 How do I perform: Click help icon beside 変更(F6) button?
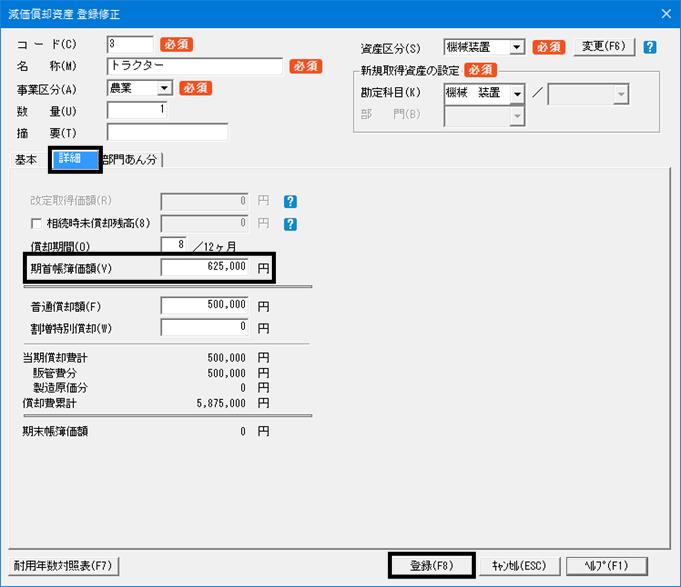tap(650, 47)
